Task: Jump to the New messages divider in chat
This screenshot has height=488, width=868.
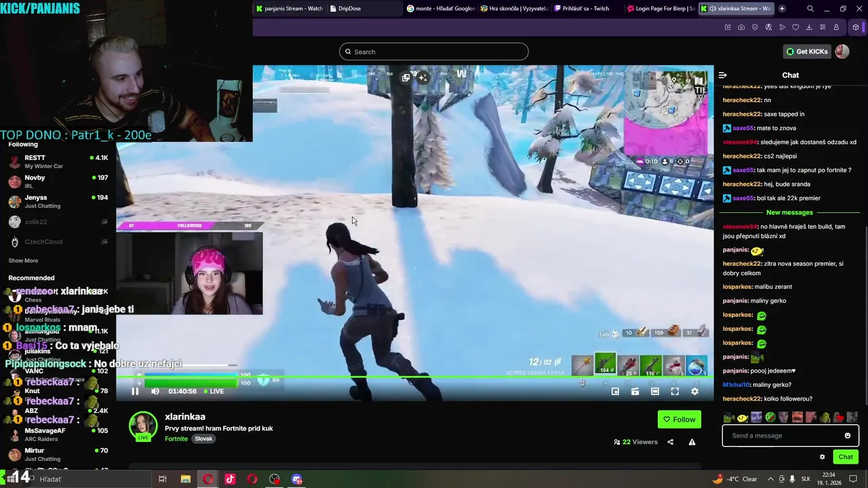Action: (x=789, y=212)
